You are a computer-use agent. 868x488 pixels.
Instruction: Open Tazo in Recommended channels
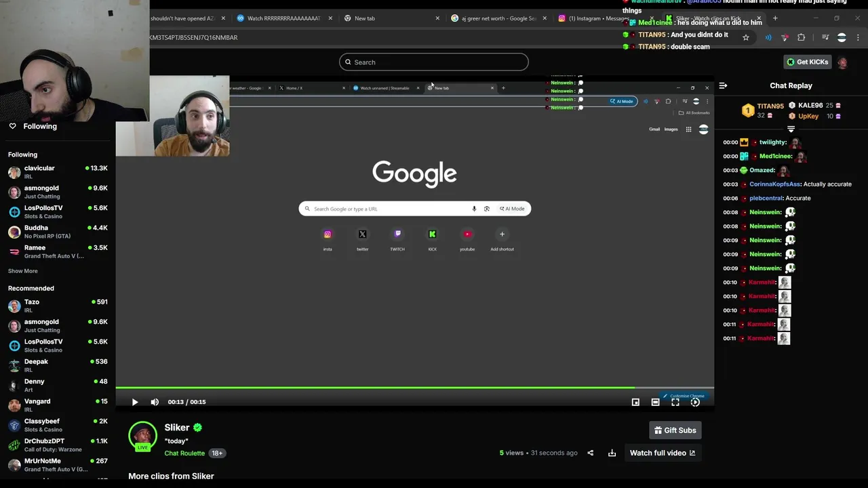point(58,306)
